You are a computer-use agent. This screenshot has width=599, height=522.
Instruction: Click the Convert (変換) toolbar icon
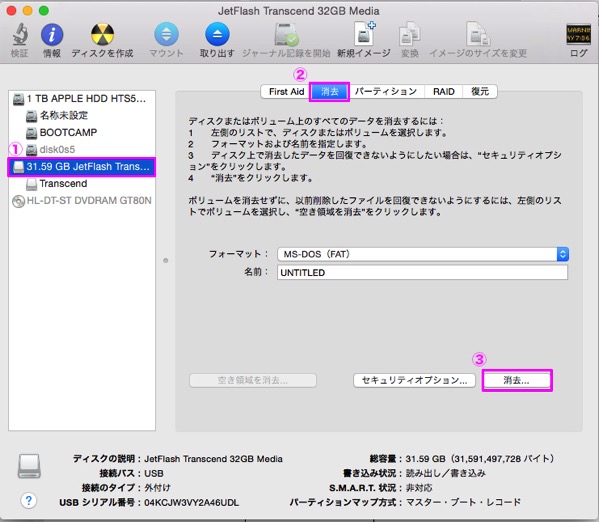coord(410,35)
